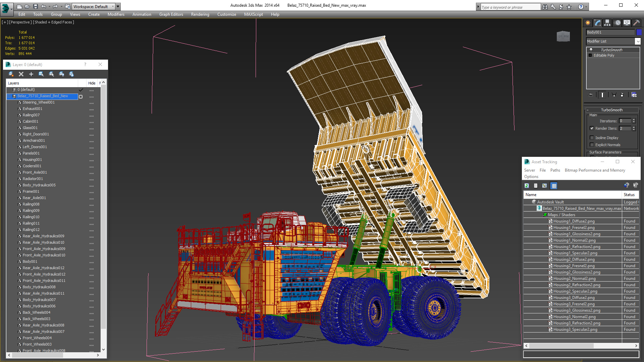Click Highlight Selected Objects' Layers icon
Viewport: 644px width, 362px height.
pyautogui.click(x=51, y=74)
